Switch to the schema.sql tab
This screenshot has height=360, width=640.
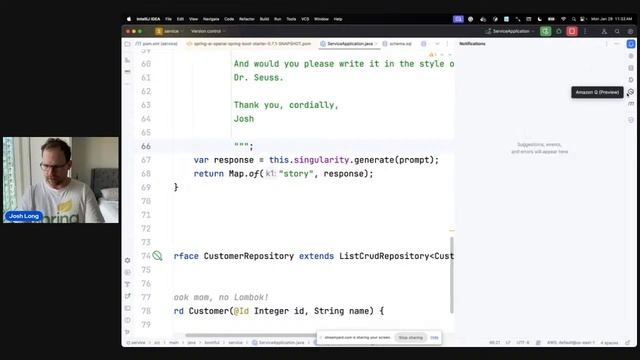pos(397,44)
